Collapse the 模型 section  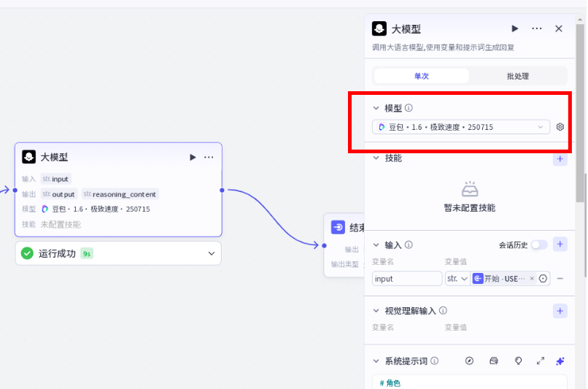[376, 108]
